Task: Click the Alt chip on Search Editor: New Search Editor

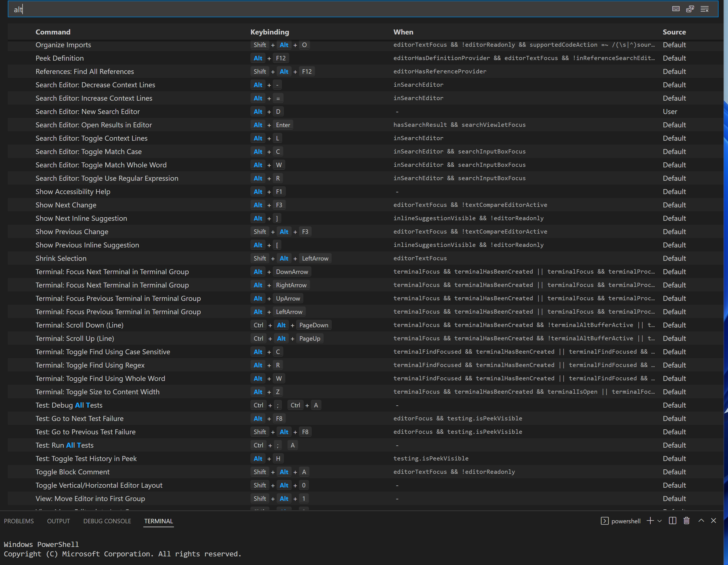Action: pyautogui.click(x=258, y=111)
